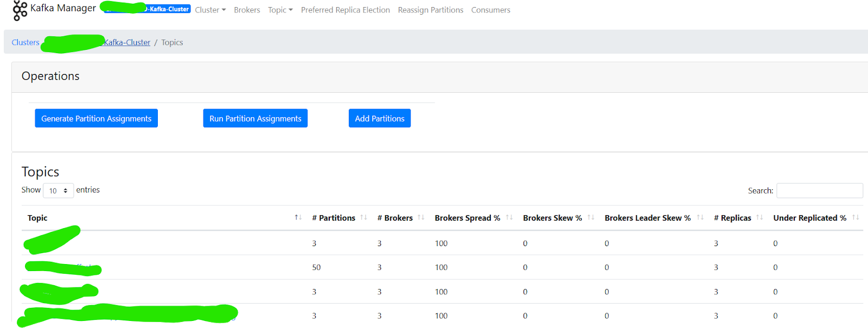
Task: Sort by Under Replicated % arrows
Action: click(x=856, y=217)
